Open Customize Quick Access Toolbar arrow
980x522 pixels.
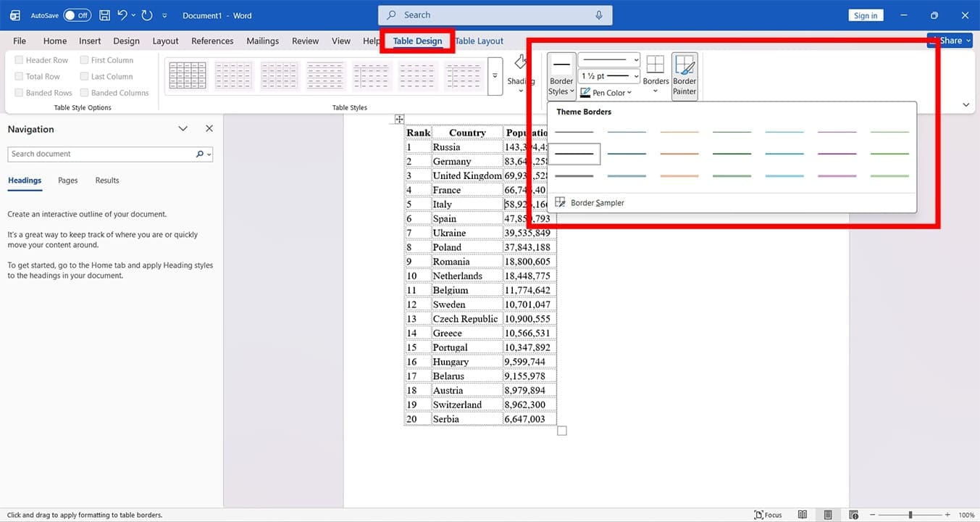[x=165, y=15]
